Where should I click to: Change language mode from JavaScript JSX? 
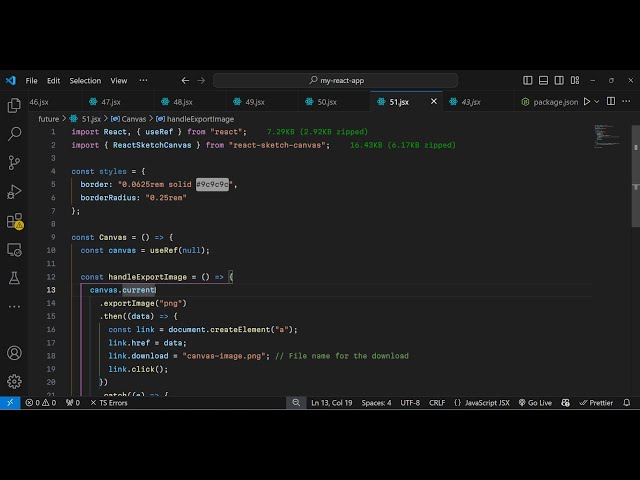tap(487, 403)
